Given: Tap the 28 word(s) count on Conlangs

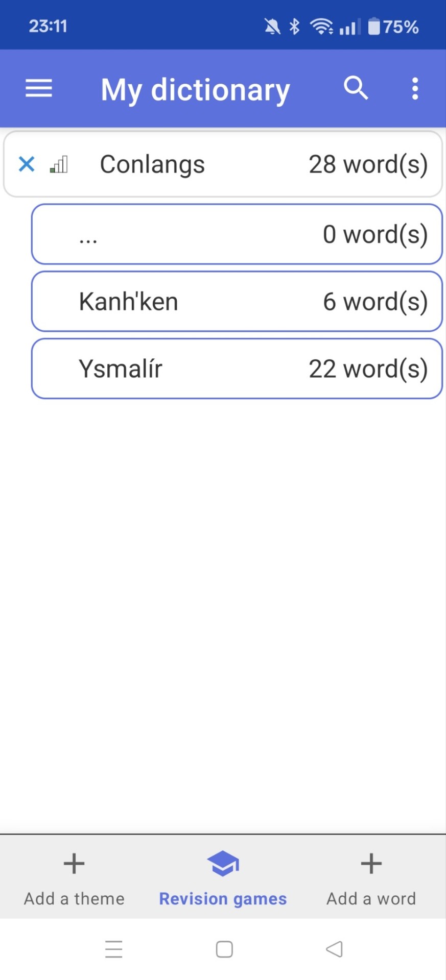Looking at the screenshot, I should click(x=368, y=164).
